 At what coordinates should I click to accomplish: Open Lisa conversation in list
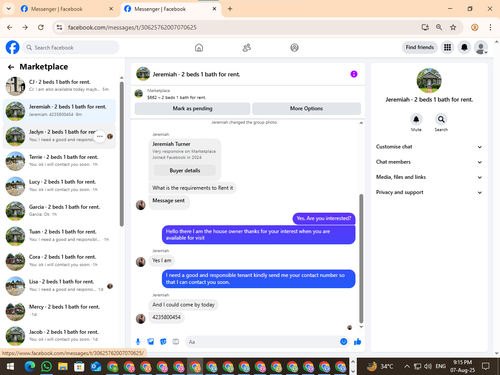pos(59,286)
